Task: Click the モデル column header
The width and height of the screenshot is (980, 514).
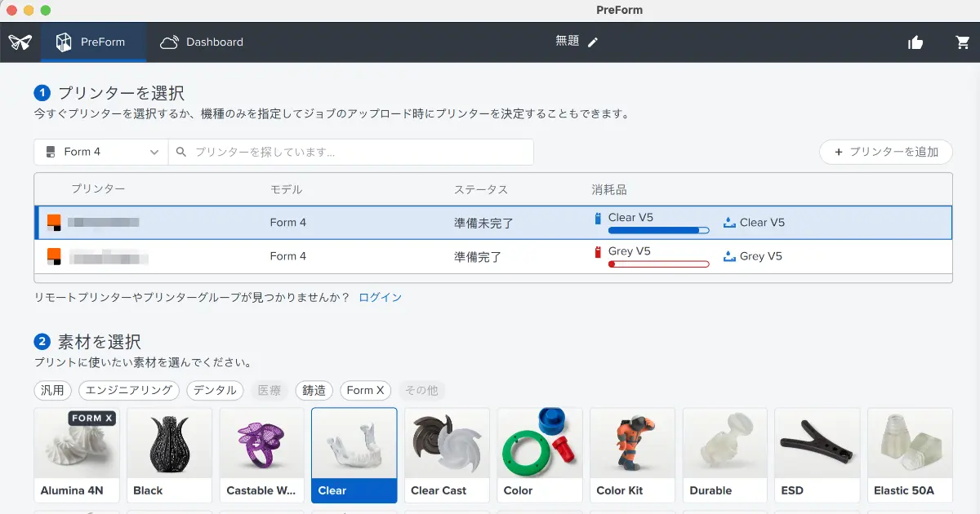Action: (x=286, y=189)
